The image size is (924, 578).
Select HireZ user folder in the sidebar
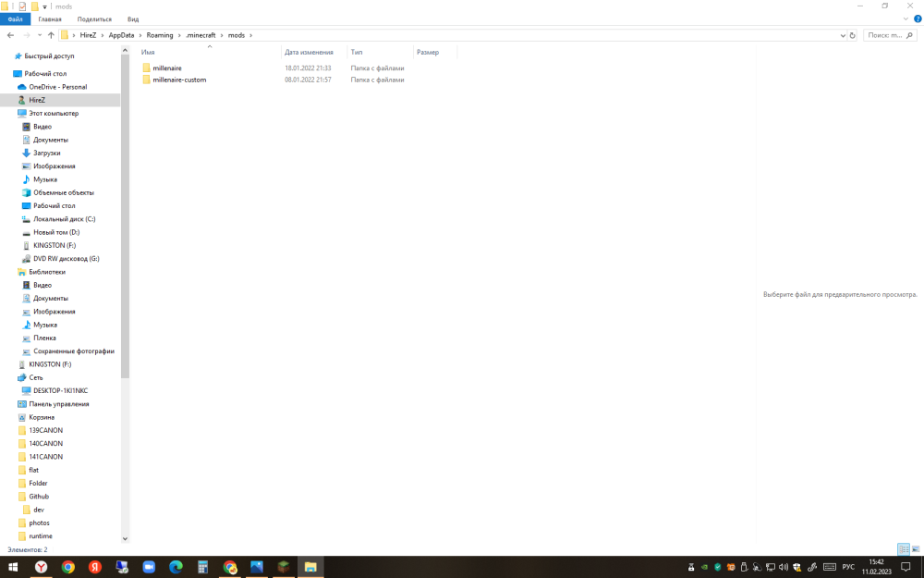[37, 100]
